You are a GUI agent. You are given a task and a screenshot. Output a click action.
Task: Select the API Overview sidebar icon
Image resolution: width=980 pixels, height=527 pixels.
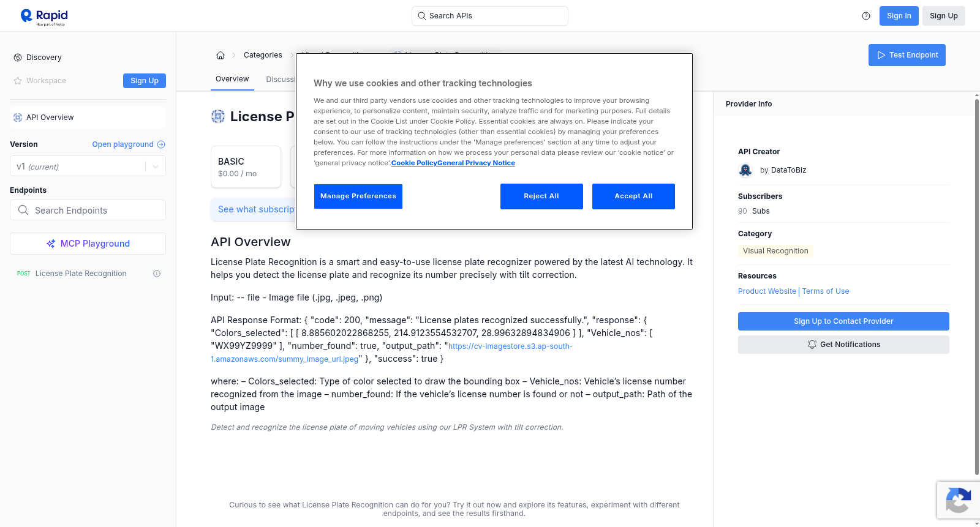pyautogui.click(x=18, y=118)
